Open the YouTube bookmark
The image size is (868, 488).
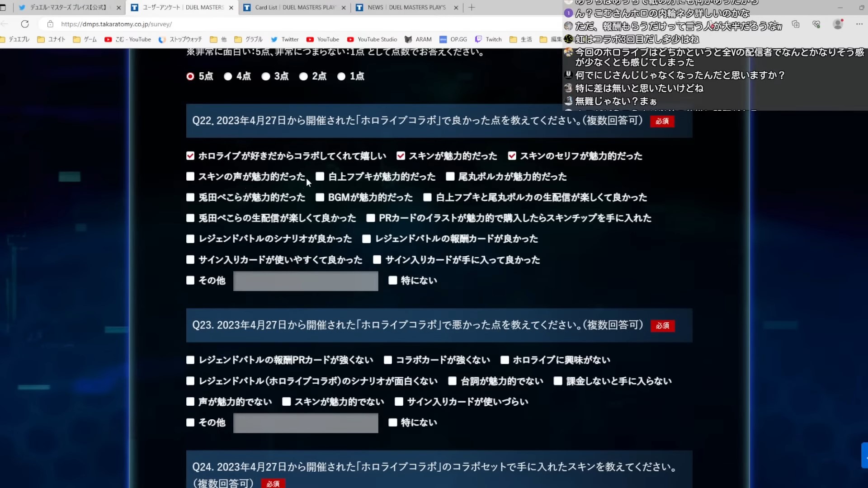[x=323, y=39]
